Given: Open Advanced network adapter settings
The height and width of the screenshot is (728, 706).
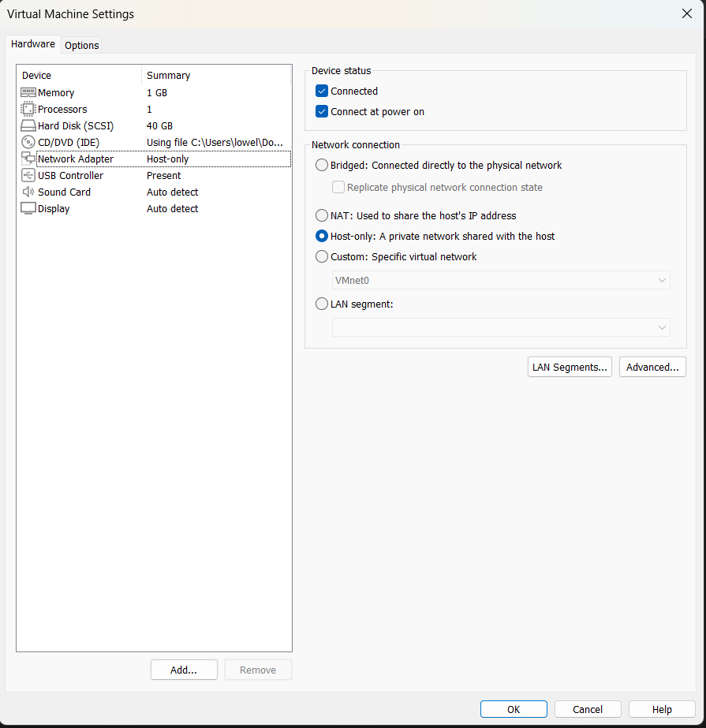Looking at the screenshot, I should 652,367.
